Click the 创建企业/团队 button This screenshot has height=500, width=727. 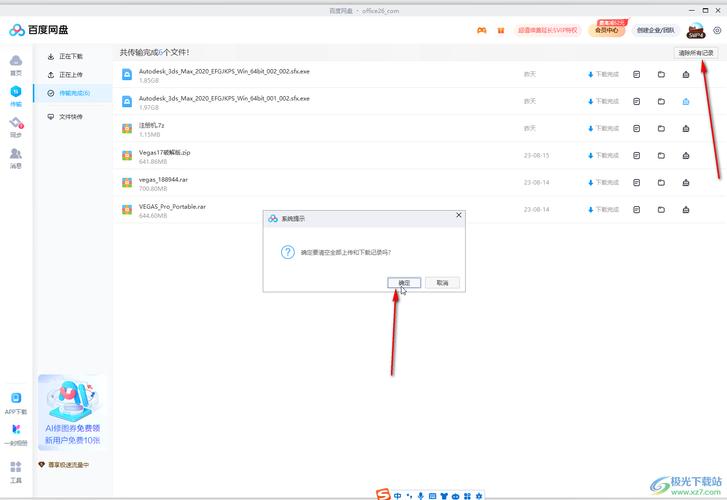(x=655, y=30)
